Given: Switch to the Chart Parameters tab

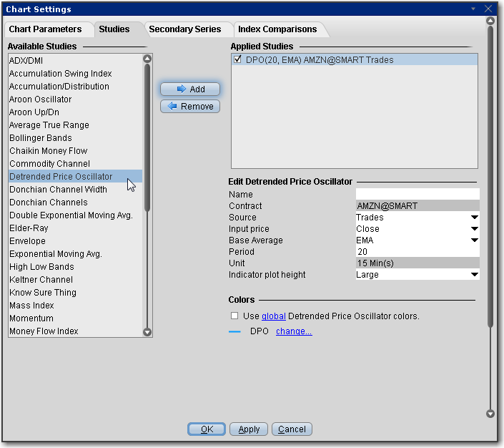Looking at the screenshot, I should (44, 29).
